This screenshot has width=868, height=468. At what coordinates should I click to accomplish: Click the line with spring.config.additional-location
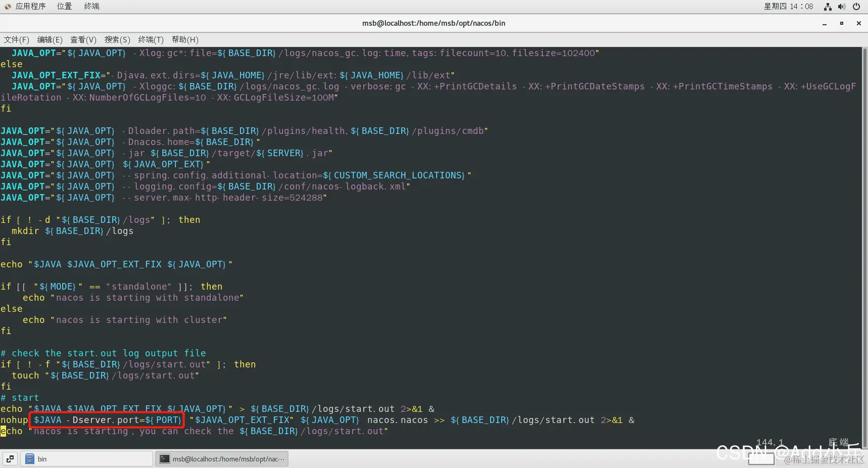[x=236, y=175]
